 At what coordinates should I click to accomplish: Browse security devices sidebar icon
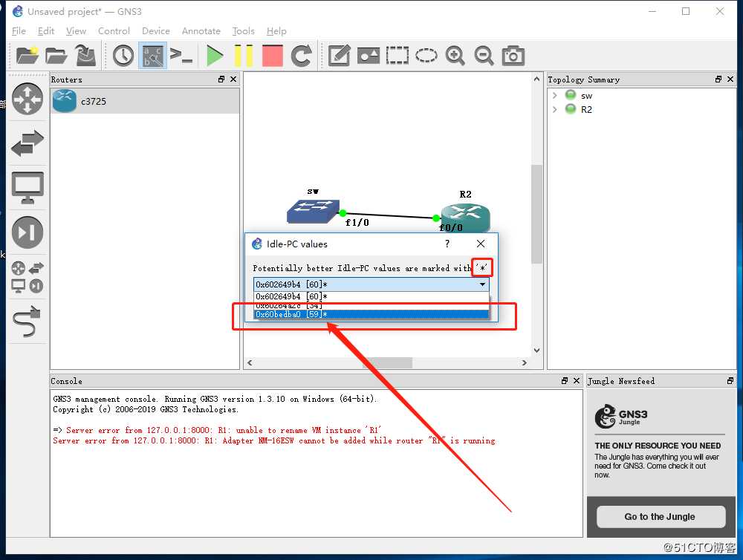click(27, 232)
